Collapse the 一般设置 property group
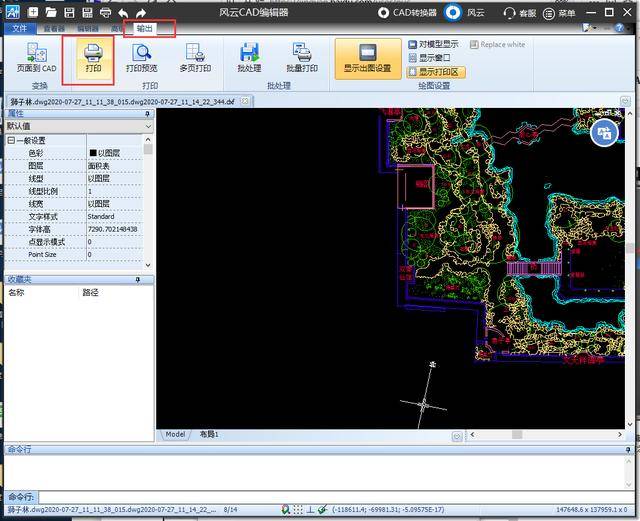The image size is (640, 521). [x=11, y=141]
